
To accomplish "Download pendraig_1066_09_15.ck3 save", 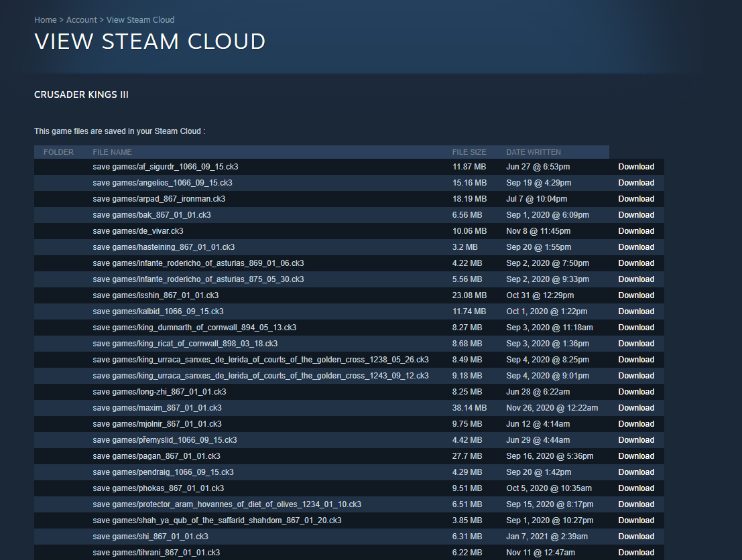I will tap(636, 472).
